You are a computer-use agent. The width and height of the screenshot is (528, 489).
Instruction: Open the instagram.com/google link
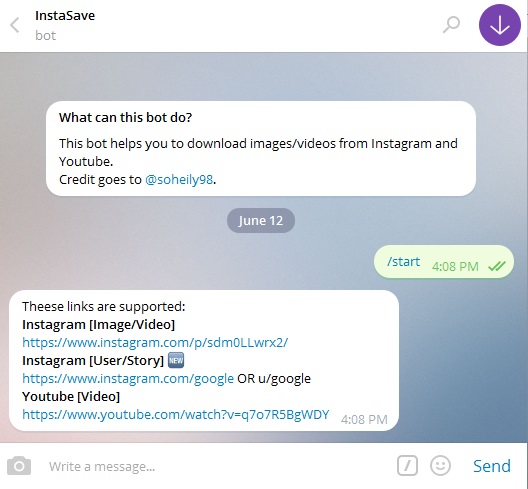[x=128, y=378]
